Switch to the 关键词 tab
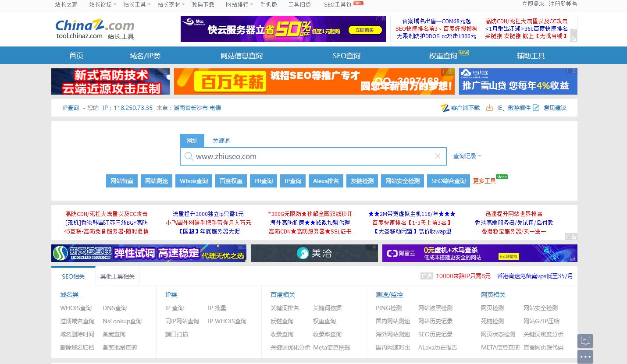 pyautogui.click(x=221, y=141)
